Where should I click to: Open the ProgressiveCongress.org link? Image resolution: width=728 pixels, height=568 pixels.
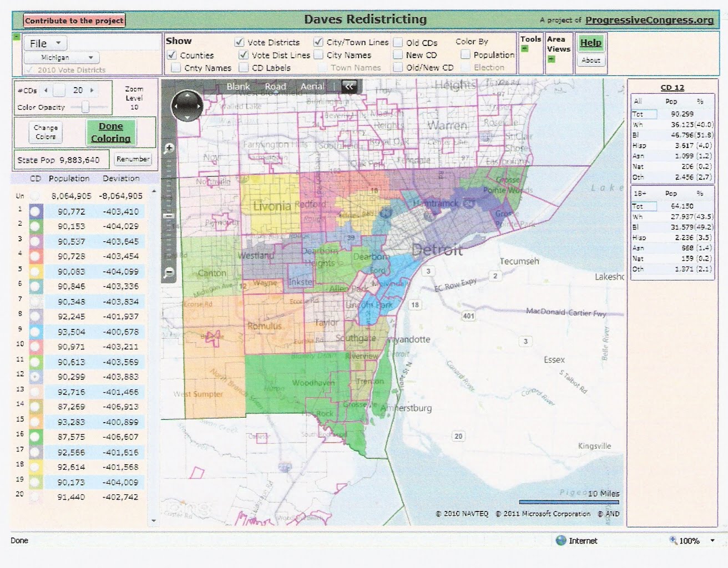point(649,20)
